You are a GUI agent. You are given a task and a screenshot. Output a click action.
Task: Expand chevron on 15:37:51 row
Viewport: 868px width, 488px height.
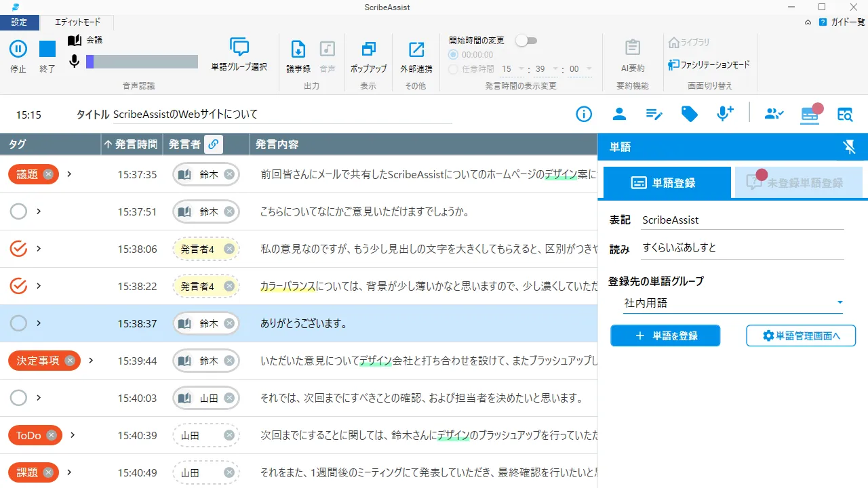(x=39, y=211)
